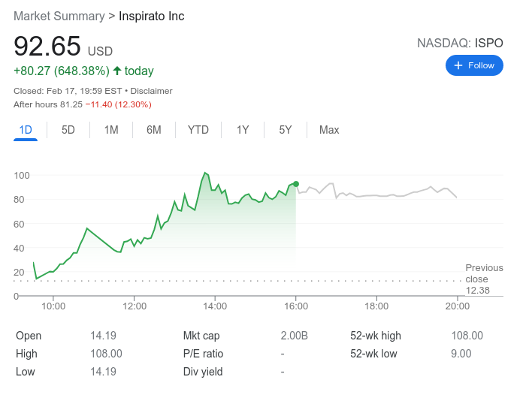The height and width of the screenshot is (395, 532).
Task: Click the green dot at chart end
Action: (x=296, y=184)
